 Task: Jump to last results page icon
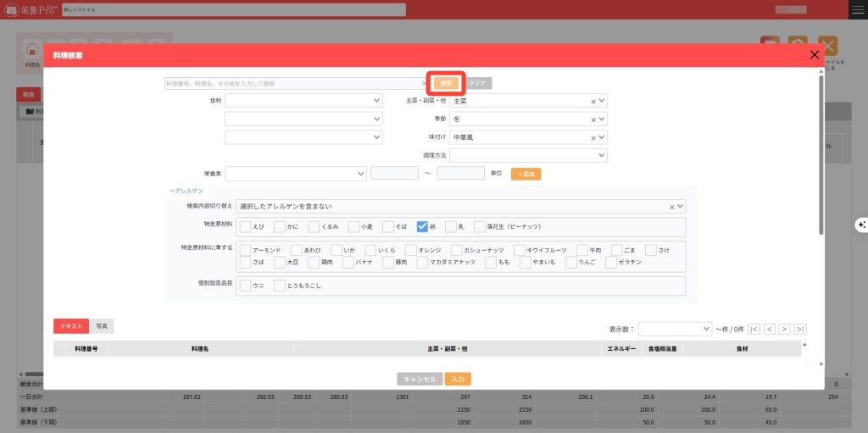799,329
